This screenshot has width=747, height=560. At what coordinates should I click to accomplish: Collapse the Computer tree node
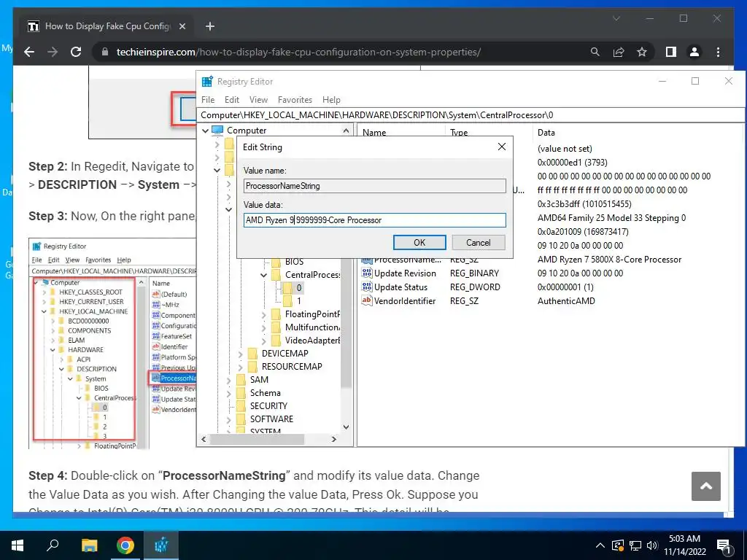pos(205,131)
